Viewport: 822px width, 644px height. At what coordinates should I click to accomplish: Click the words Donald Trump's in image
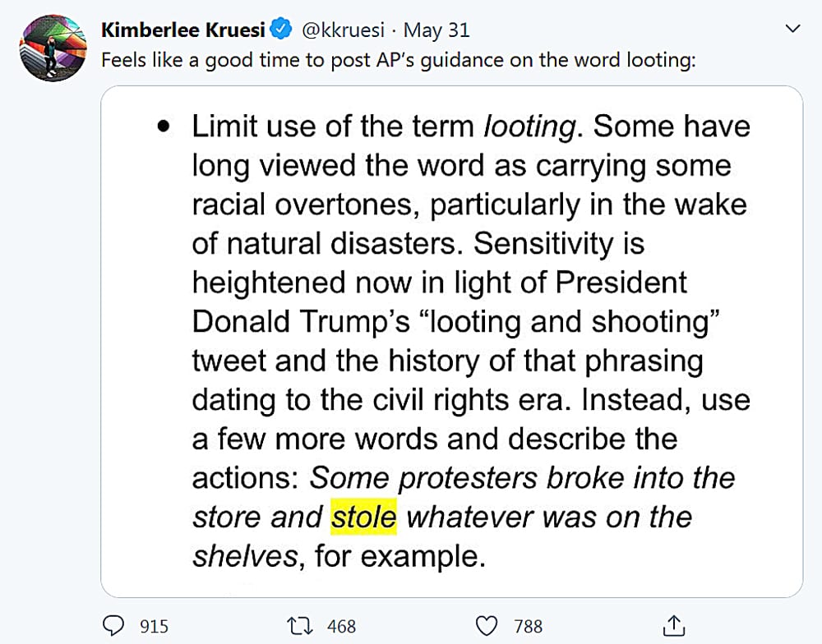pyautogui.click(x=301, y=321)
